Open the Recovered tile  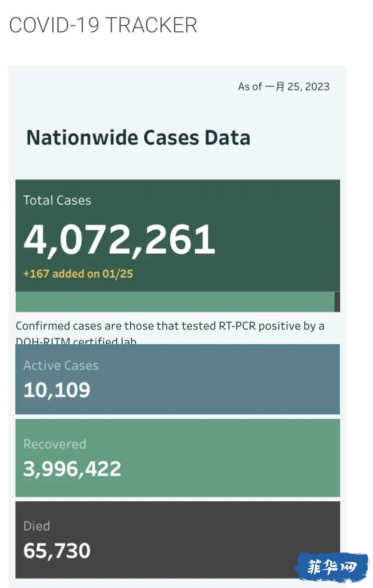(x=177, y=458)
